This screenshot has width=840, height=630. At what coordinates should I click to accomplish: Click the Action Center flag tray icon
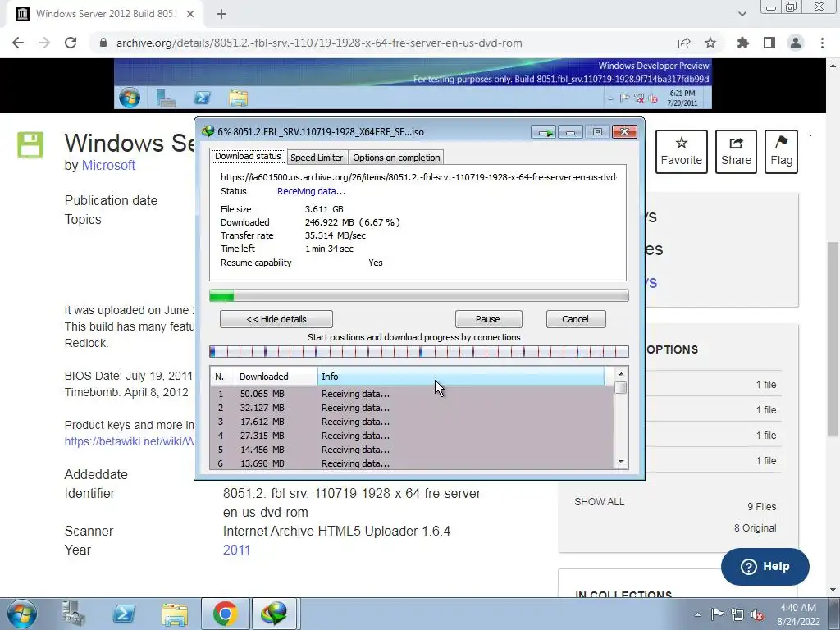(717, 614)
